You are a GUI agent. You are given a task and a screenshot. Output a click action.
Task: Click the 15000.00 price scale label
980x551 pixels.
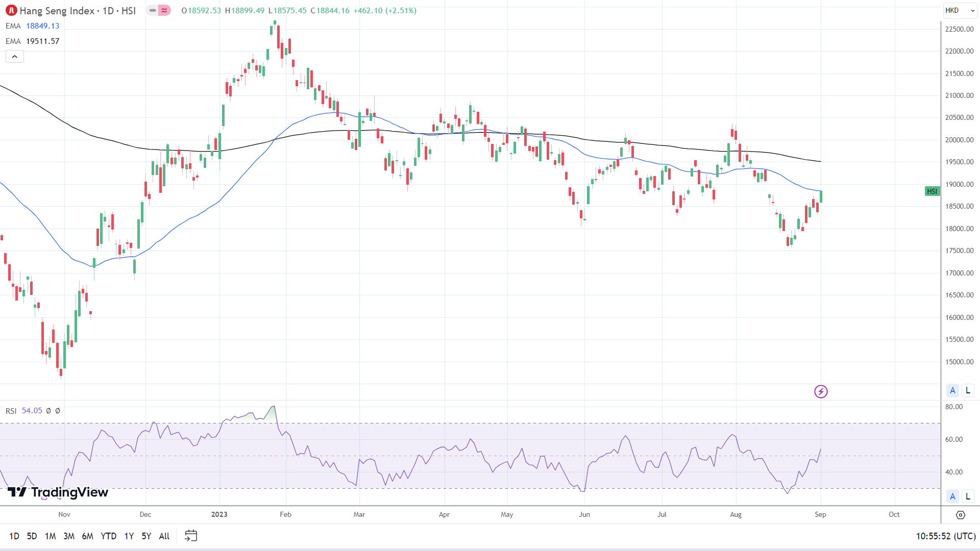point(960,362)
